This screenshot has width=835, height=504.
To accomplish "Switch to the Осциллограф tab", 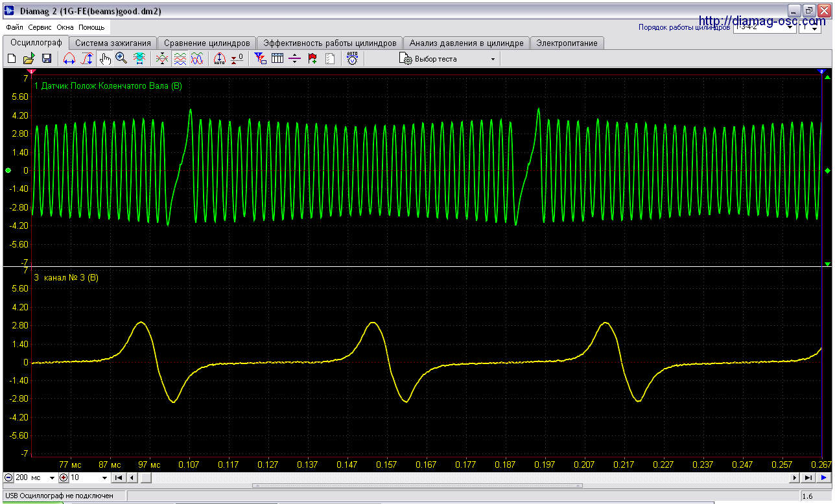I will tap(36, 43).
